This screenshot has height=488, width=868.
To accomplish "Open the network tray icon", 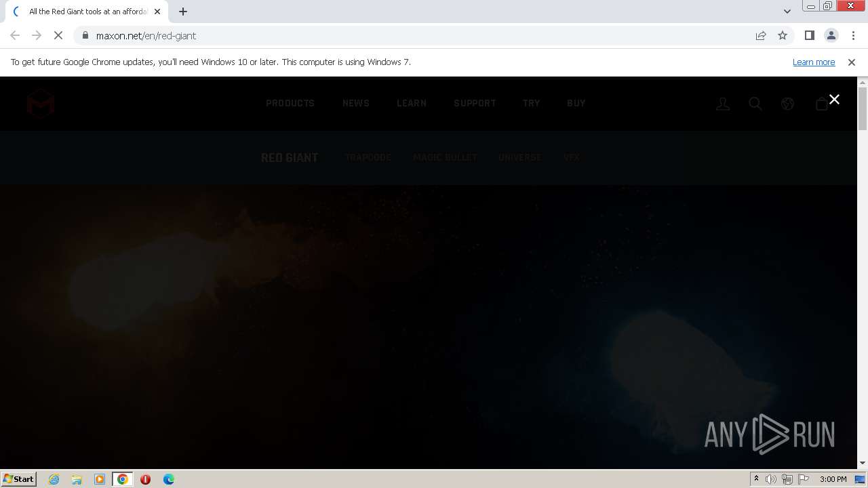I will (x=787, y=479).
